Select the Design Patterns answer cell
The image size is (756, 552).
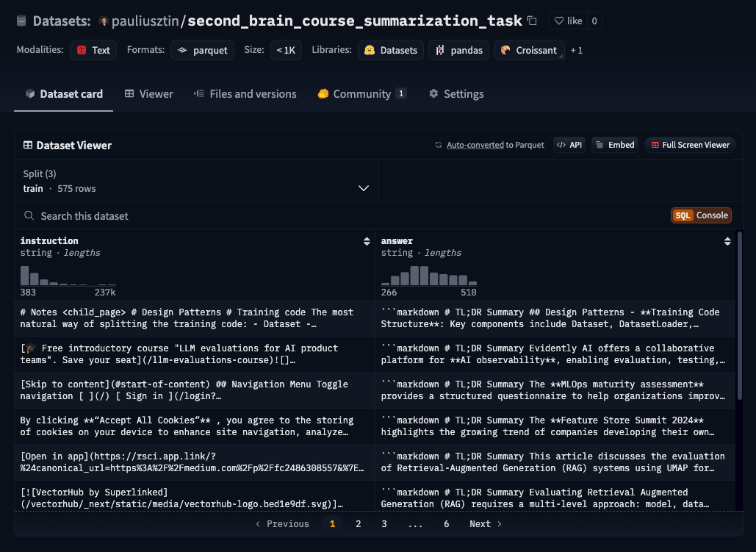[555, 318]
